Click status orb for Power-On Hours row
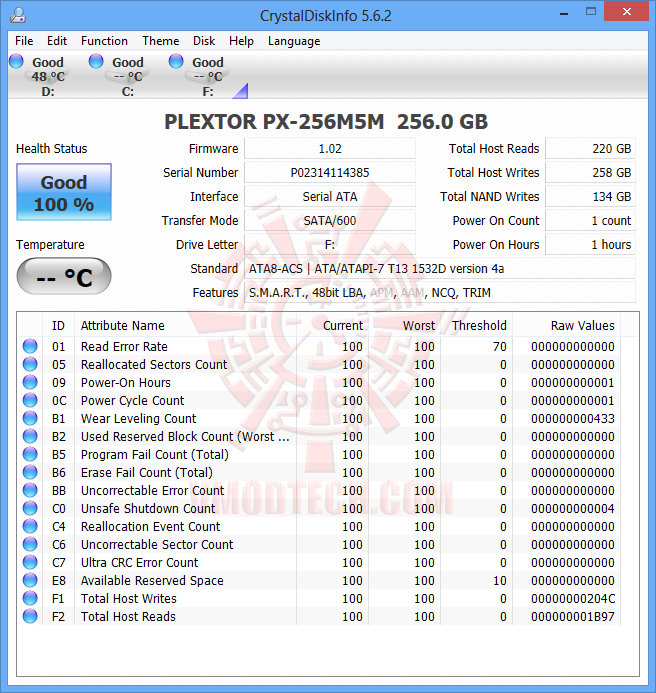656x693 pixels. [x=30, y=382]
